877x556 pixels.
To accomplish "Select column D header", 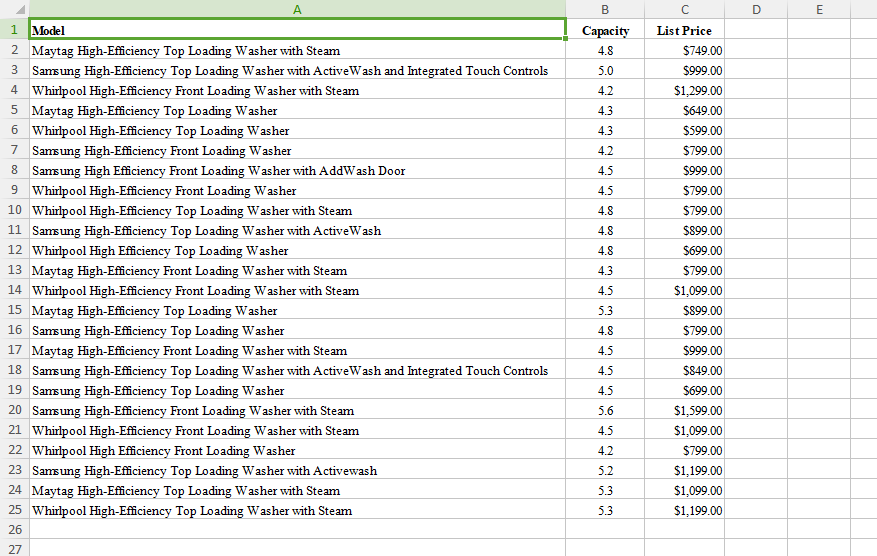I will coord(756,10).
